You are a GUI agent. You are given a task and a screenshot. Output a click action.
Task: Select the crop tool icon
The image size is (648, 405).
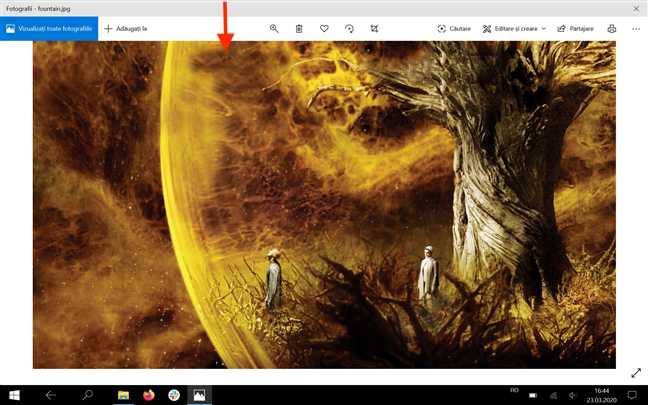[374, 29]
